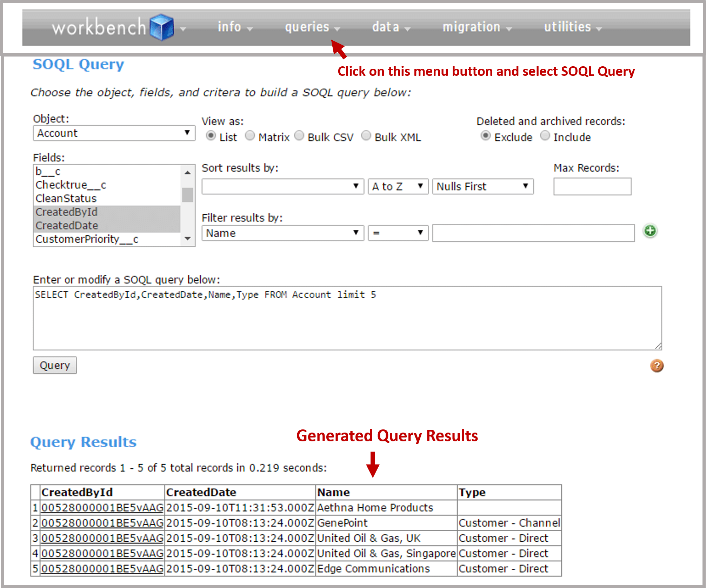
Task: Open the empty Sort results by field dropdown
Action: [x=282, y=186]
